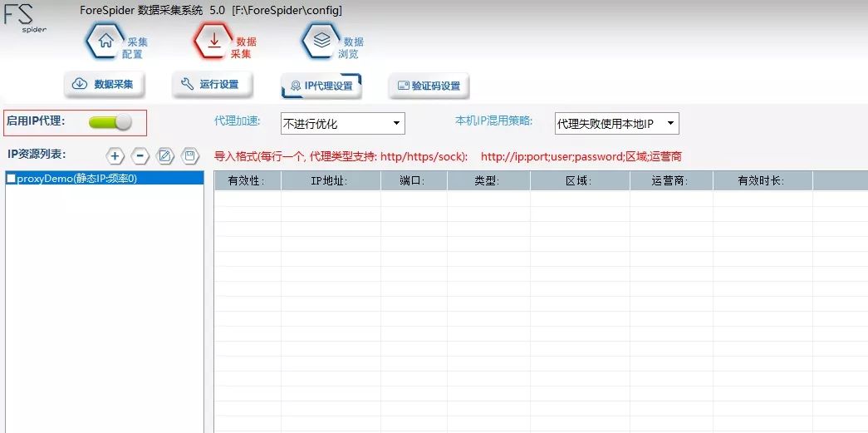This screenshot has width=868, height=433.
Task: Toggle the 启用IP代理 switch
Action: [x=110, y=122]
